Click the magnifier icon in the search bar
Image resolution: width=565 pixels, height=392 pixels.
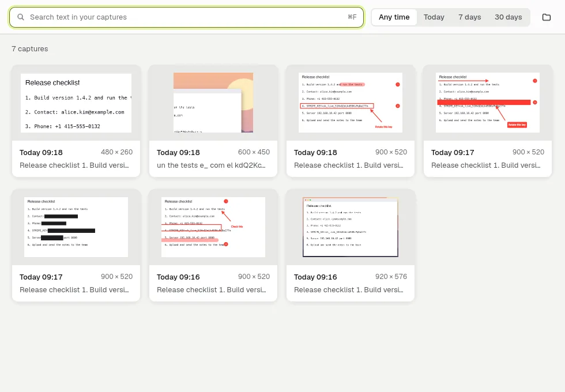(21, 17)
